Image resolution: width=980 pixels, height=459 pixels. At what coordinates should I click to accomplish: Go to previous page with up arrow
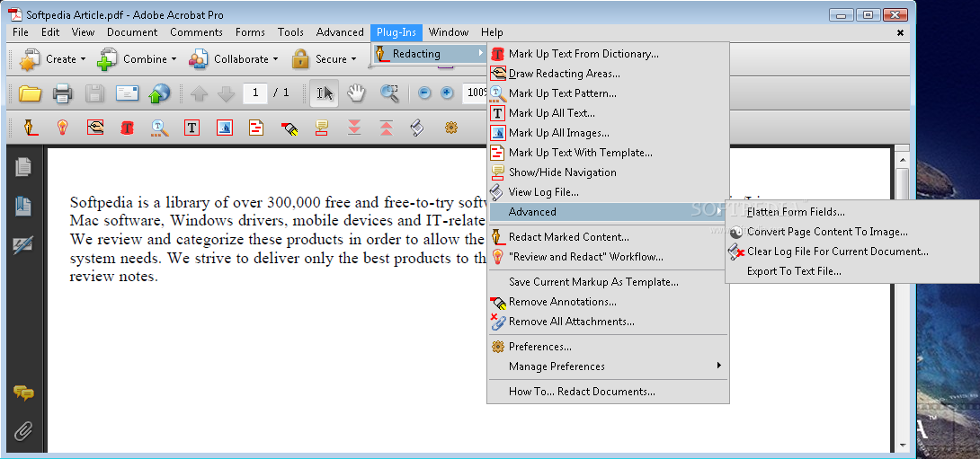click(x=199, y=93)
